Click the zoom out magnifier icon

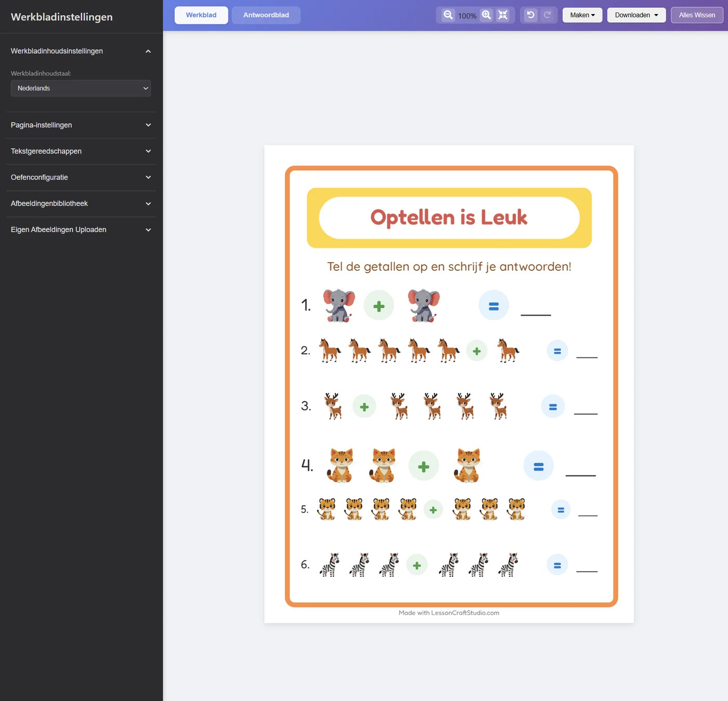coord(448,15)
